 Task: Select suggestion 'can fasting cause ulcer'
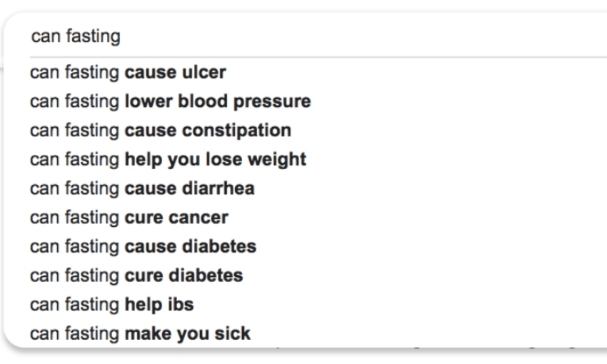[x=128, y=73]
